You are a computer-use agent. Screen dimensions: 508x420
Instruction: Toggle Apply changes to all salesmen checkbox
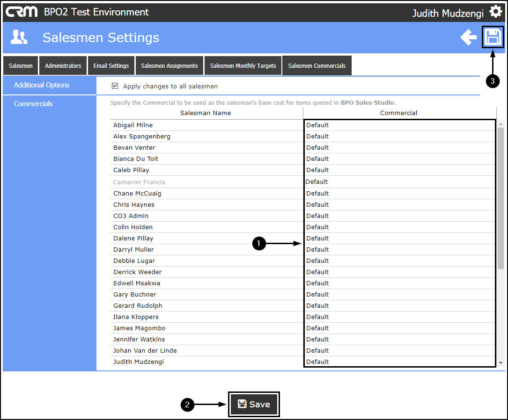click(115, 86)
